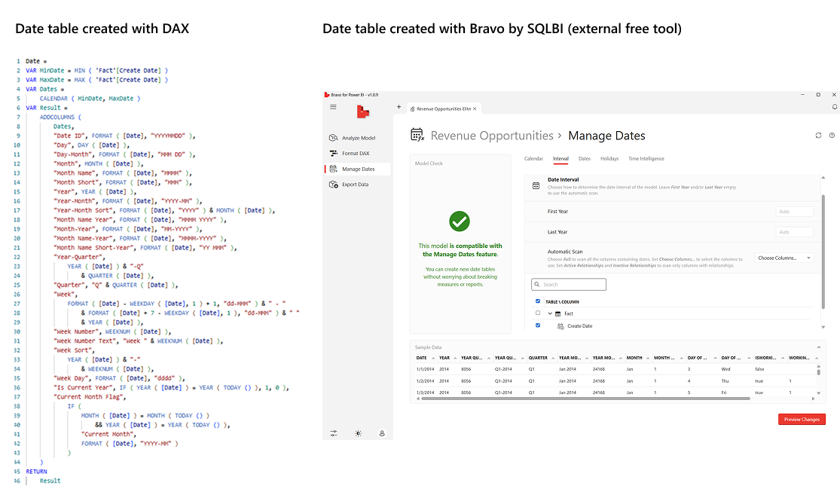The height and width of the screenshot is (504, 840).
Task: Switch to the Calendar tab
Action: (x=533, y=158)
